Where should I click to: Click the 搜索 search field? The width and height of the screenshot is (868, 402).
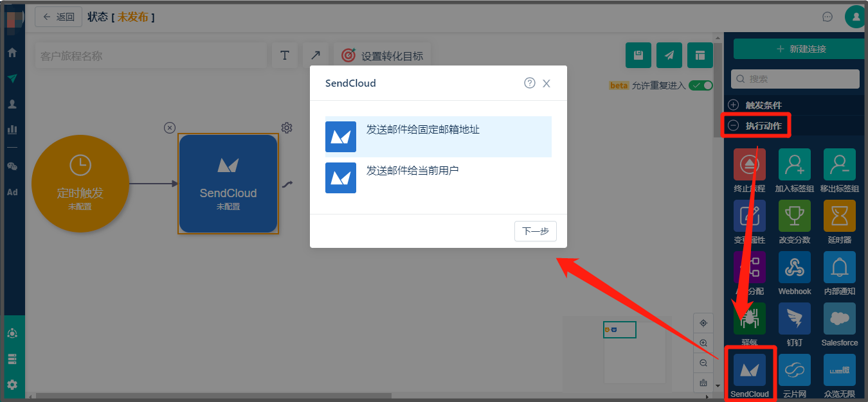tap(795, 79)
